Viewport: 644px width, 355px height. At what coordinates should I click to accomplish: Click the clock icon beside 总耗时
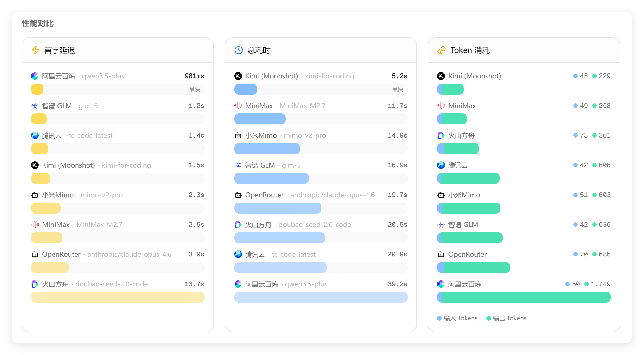pos(238,50)
